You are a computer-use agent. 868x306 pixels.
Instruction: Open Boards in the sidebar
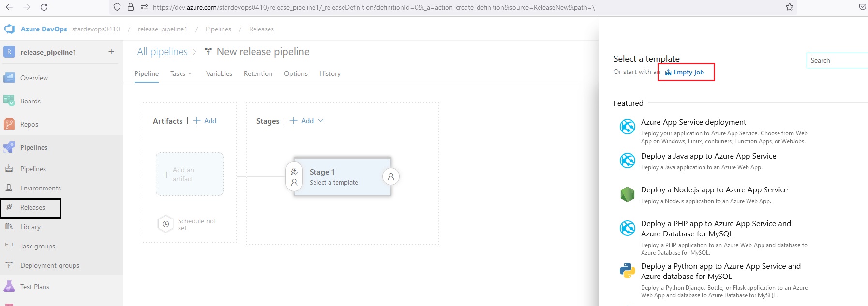[x=30, y=101]
